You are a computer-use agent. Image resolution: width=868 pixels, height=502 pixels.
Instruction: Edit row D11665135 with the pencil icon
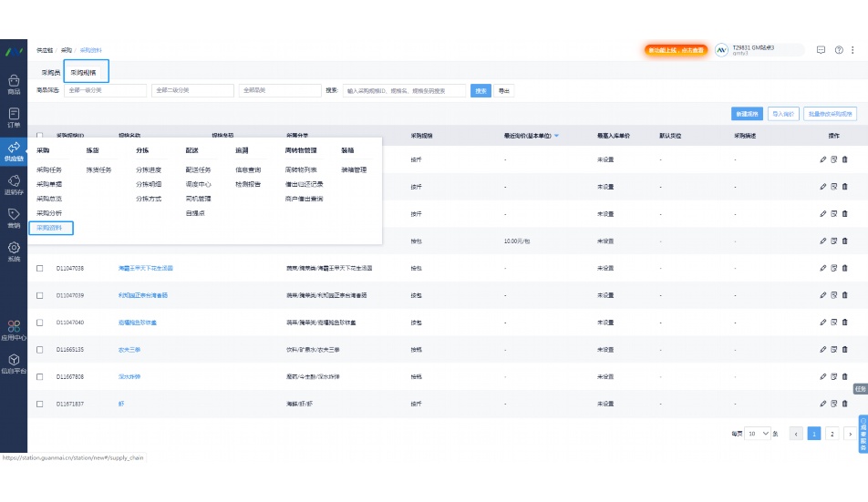(x=822, y=349)
